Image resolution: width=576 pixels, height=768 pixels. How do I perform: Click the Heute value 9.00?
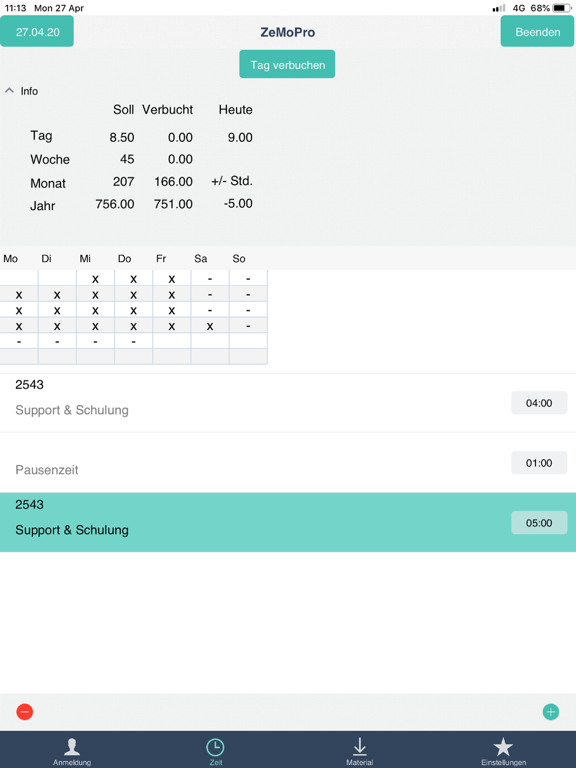coord(240,137)
